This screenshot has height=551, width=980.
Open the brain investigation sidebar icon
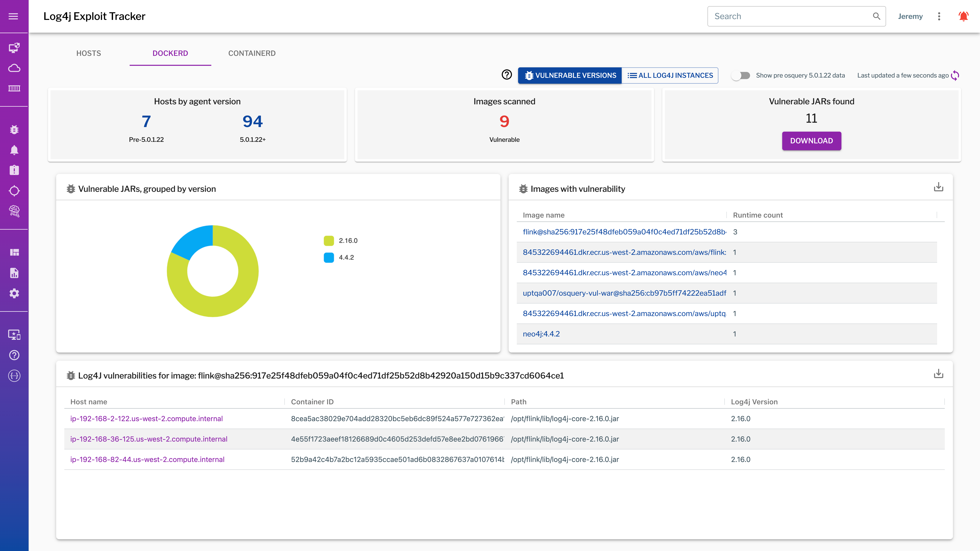(x=14, y=211)
